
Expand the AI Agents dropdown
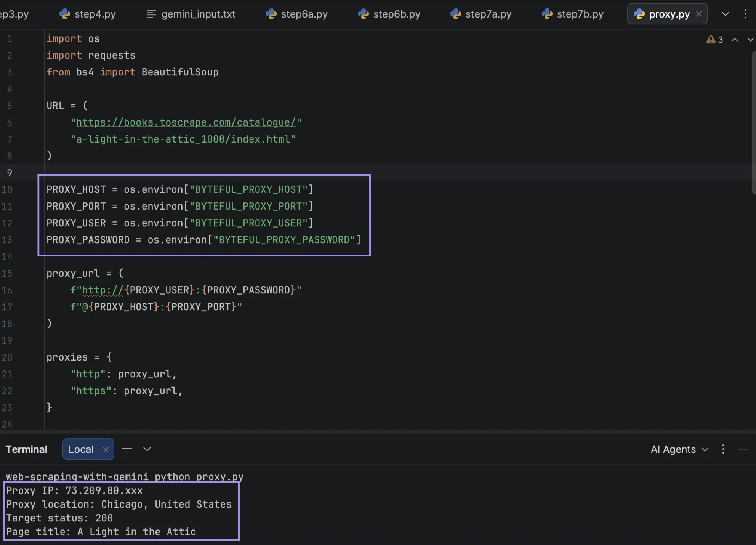[x=679, y=449]
